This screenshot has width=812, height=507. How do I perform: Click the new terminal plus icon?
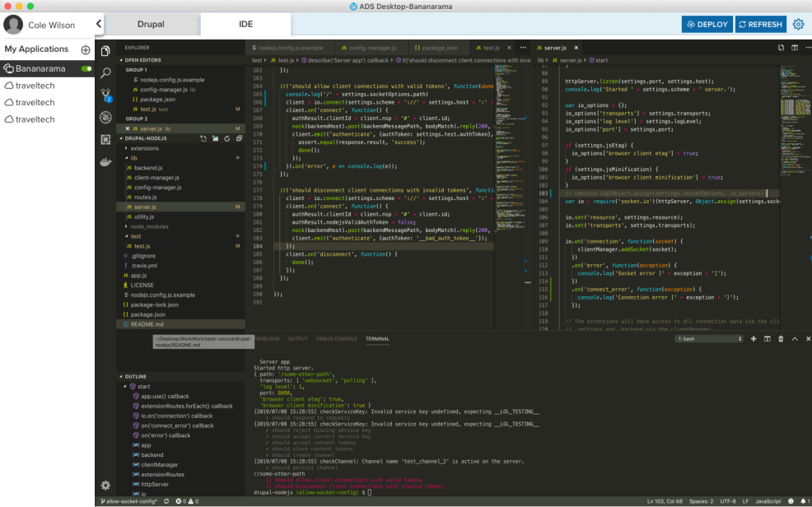pos(754,339)
